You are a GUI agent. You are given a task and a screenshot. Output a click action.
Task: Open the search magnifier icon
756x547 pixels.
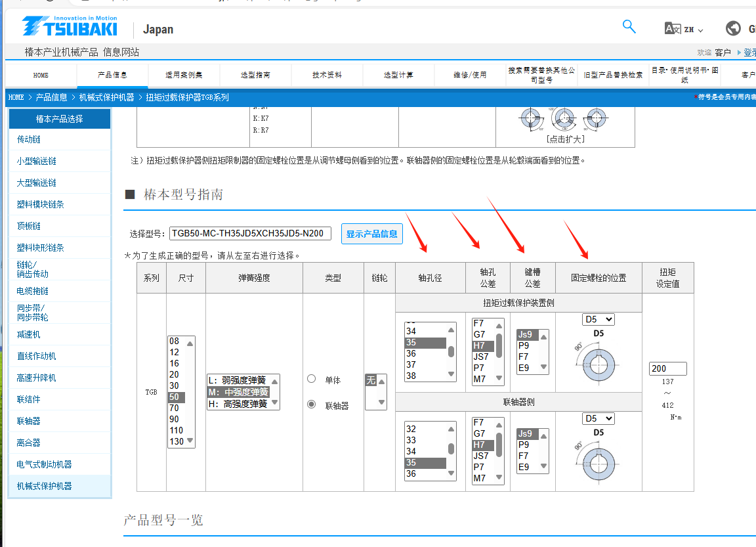click(x=629, y=26)
